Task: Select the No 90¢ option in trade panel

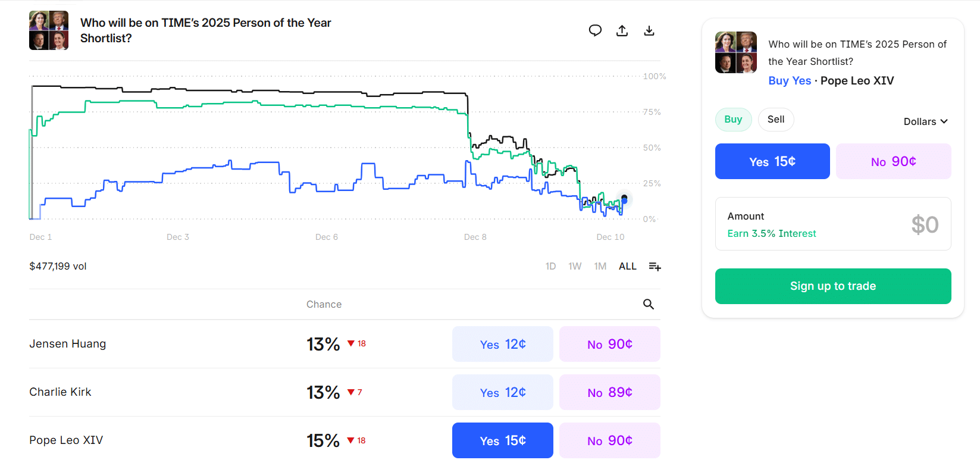Action: [x=893, y=161]
